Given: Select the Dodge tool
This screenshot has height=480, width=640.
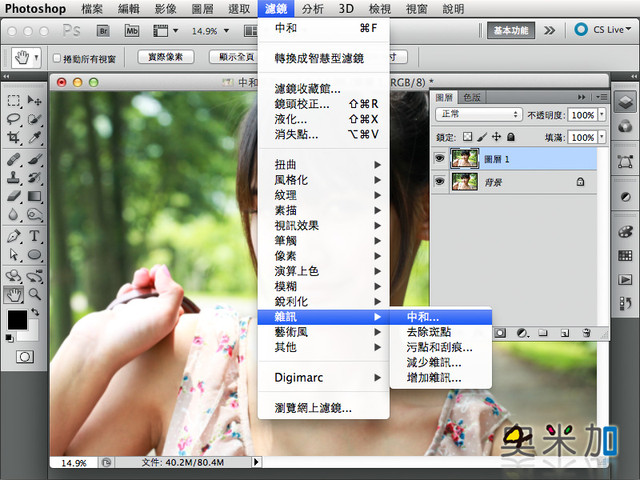Looking at the screenshot, I should [x=34, y=214].
